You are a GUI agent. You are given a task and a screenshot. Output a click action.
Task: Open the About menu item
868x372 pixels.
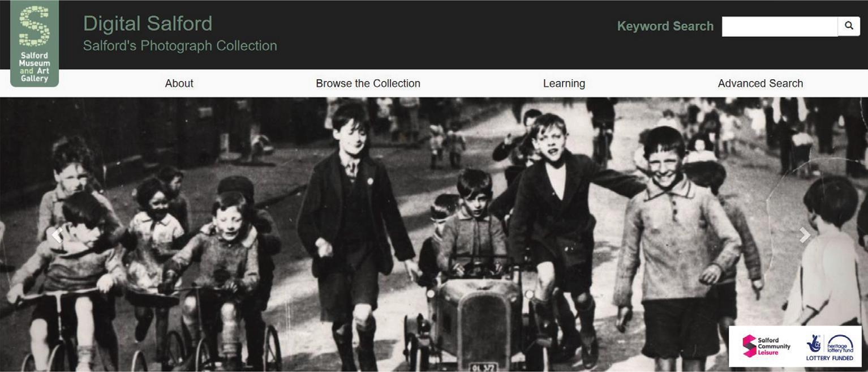tap(179, 83)
